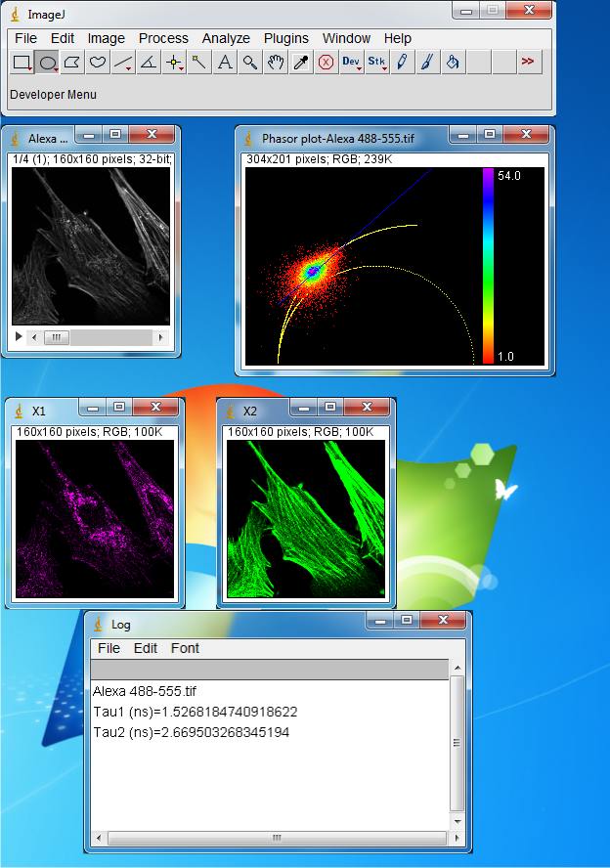The width and height of the screenshot is (610, 868).
Task: Select the Polygon selection tool
Action: pos(72,62)
